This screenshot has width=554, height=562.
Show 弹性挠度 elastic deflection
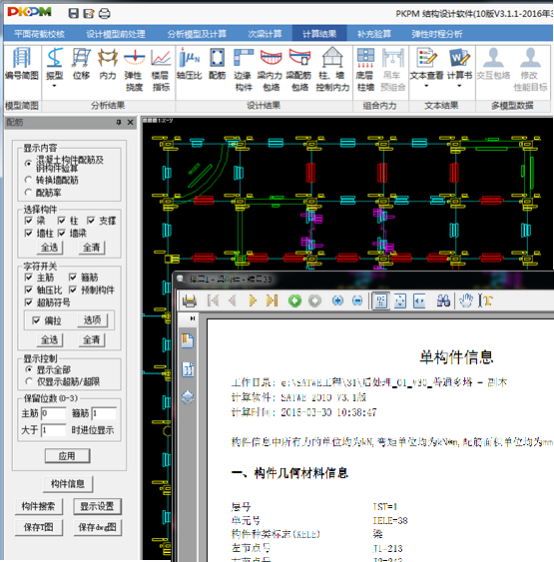coord(134,70)
